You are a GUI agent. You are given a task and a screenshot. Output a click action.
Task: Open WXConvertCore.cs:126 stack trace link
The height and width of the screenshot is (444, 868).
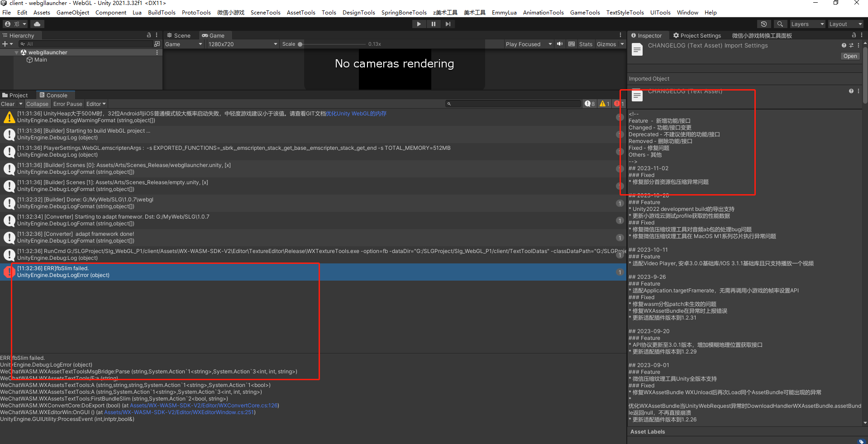pos(204,405)
